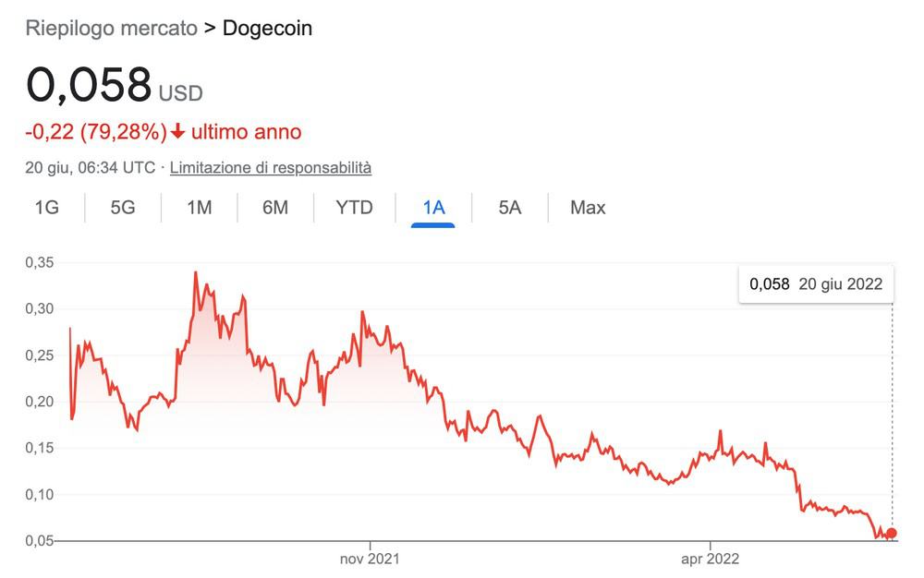Click the red down arrow icon

point(177,132)
